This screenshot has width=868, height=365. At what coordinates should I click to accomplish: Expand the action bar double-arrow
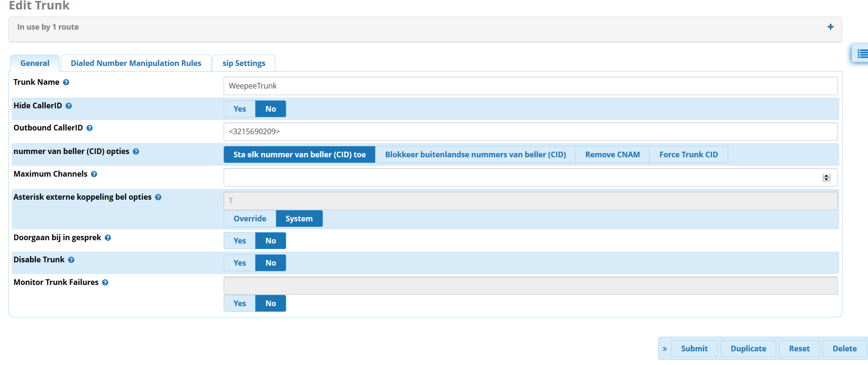coord(665,349)
